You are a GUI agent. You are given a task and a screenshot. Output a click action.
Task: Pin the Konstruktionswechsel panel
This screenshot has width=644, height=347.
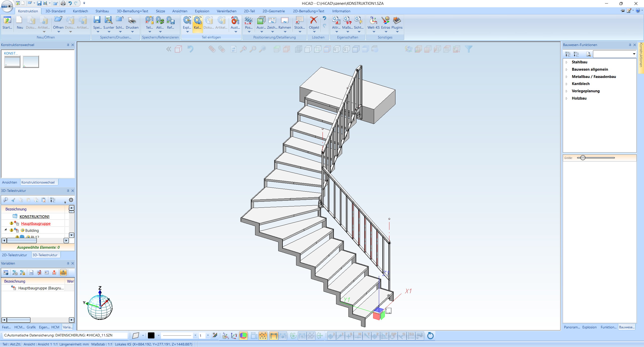coord(68,45)
